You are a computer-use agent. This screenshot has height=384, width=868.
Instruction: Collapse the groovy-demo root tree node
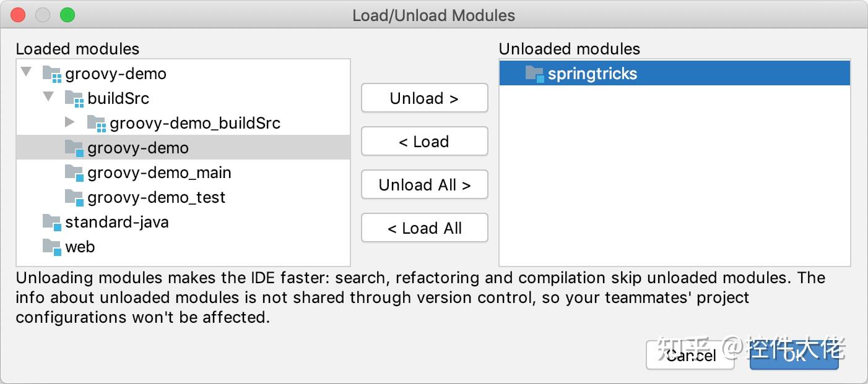[26, 72]
